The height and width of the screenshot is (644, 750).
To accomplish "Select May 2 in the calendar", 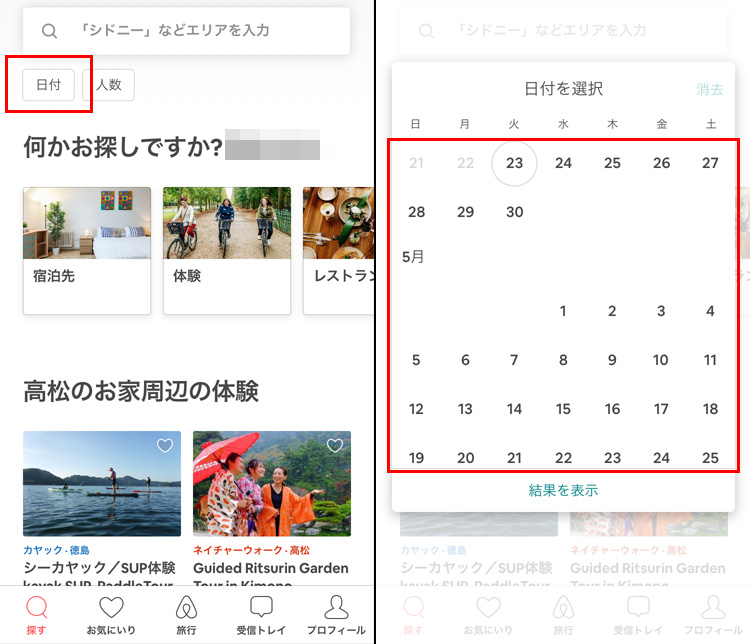I will pos(612,311).
